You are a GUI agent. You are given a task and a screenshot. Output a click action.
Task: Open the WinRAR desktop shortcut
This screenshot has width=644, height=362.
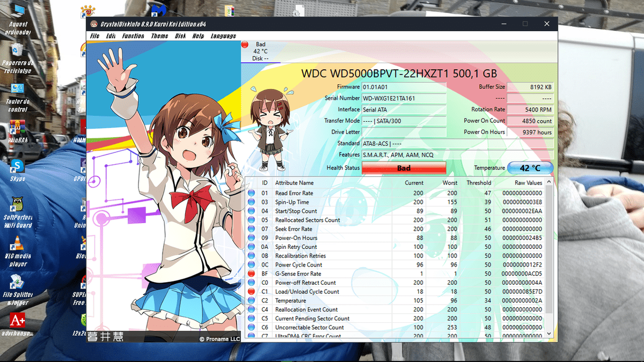coord(17,128)
